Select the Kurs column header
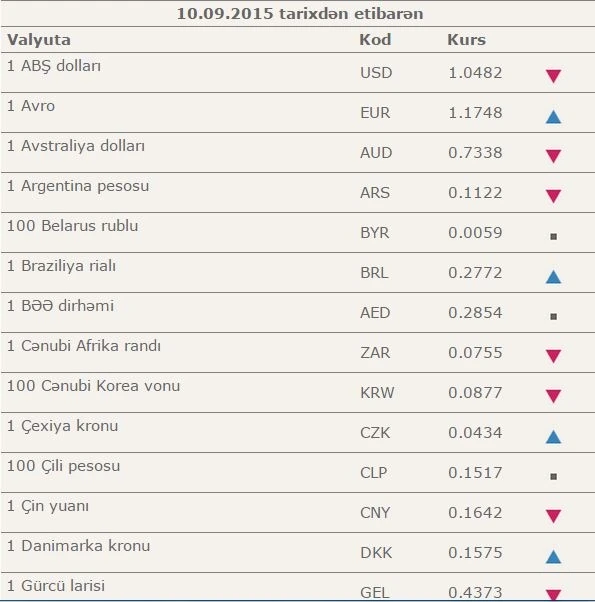Viewport: 595px width, 602px height. pyautogui.click(x=466, y=40)
